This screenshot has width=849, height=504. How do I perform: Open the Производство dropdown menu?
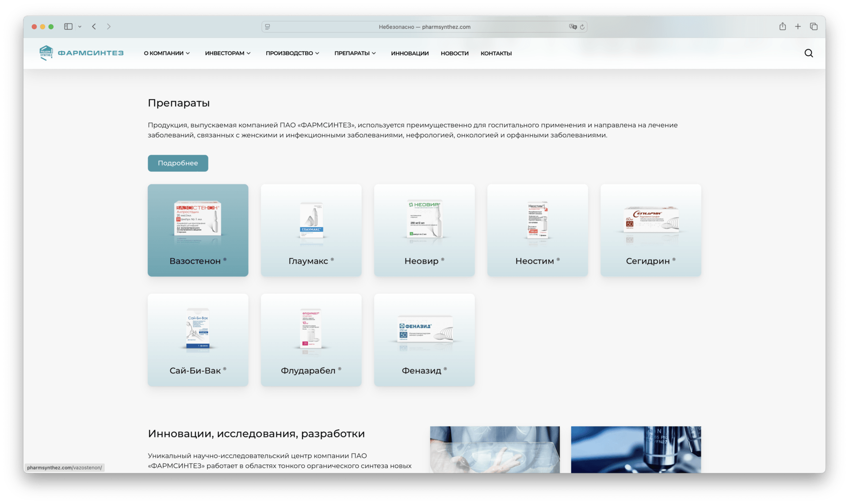pyautogui.click(x=292, y=53)
